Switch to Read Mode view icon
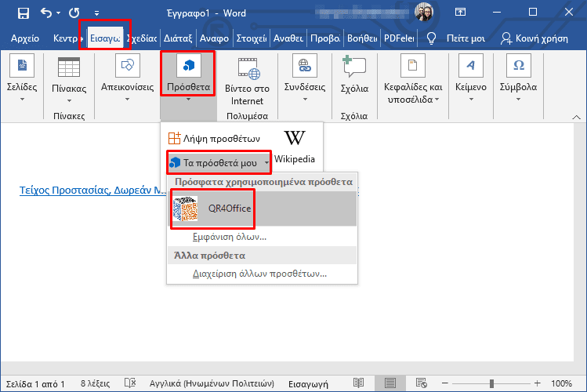 (358, 383)
